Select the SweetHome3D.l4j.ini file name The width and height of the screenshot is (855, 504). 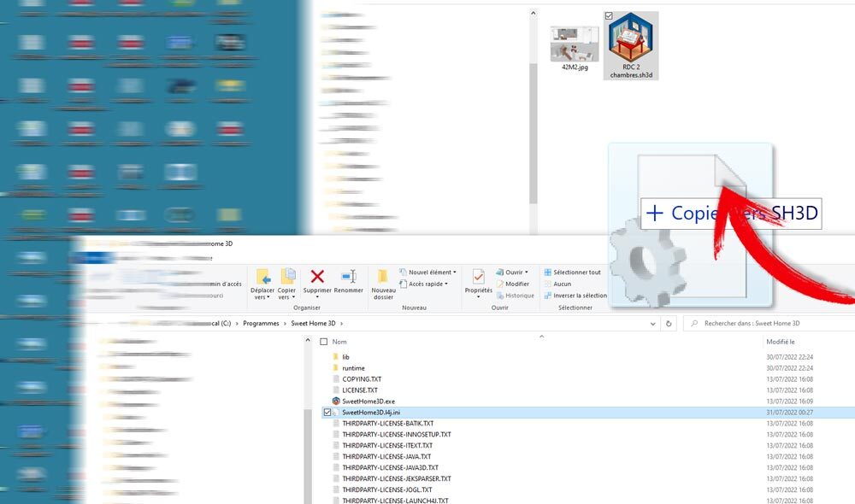[371, 413]
